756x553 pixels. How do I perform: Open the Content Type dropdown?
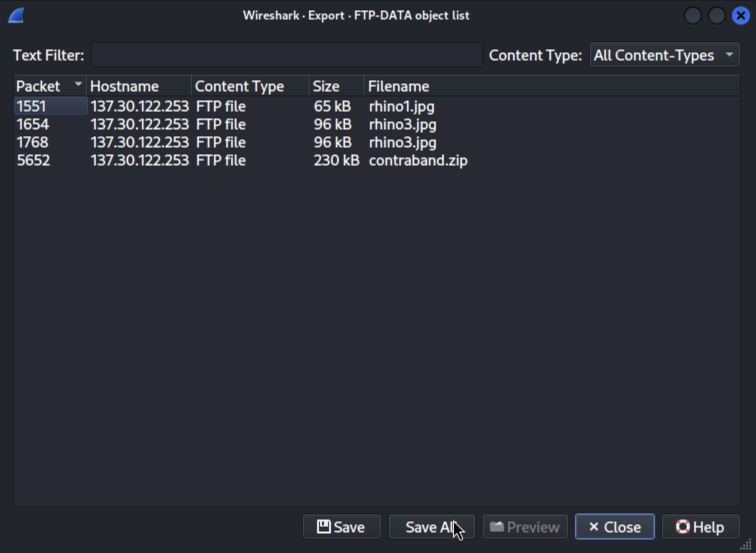664,55
